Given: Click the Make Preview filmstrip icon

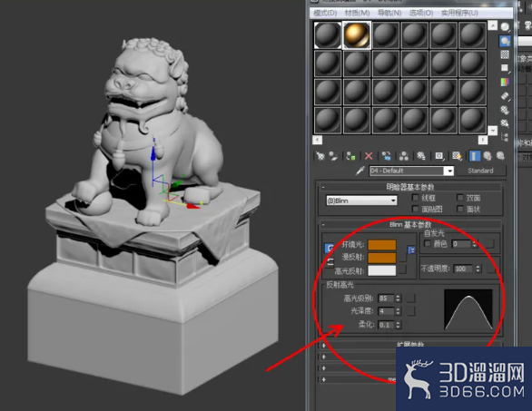Looking at the screenshot, I should click(x=505, y=96).
